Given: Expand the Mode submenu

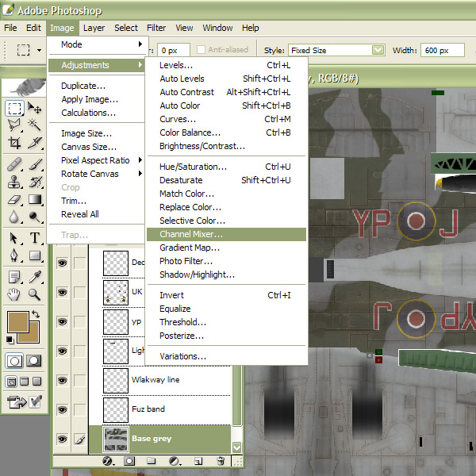Looking at the screenshot, I should 97,44.
